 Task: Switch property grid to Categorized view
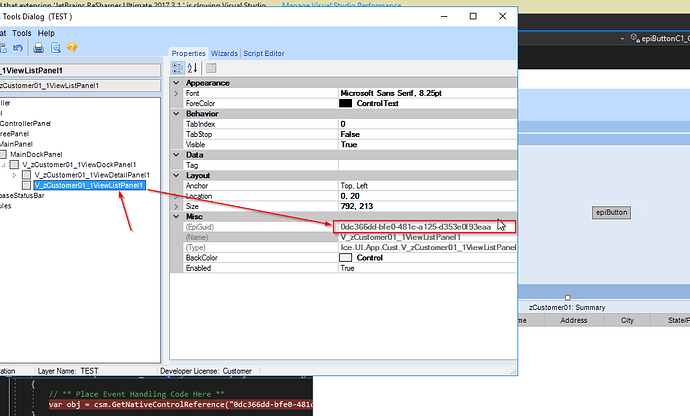pos(178,68)
